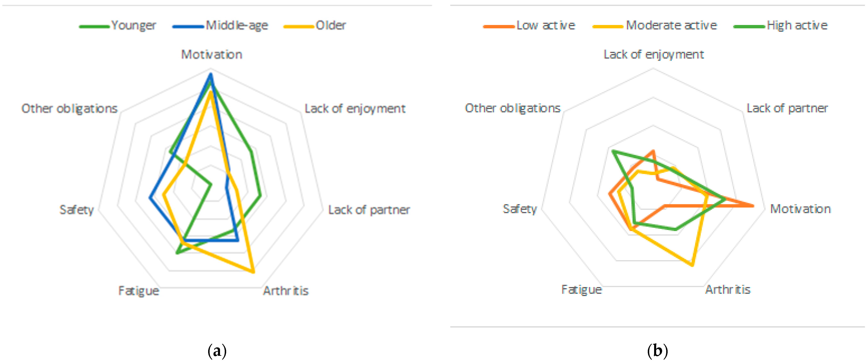Click Lack of enjoyment label in chart (b)

(654, 54)
